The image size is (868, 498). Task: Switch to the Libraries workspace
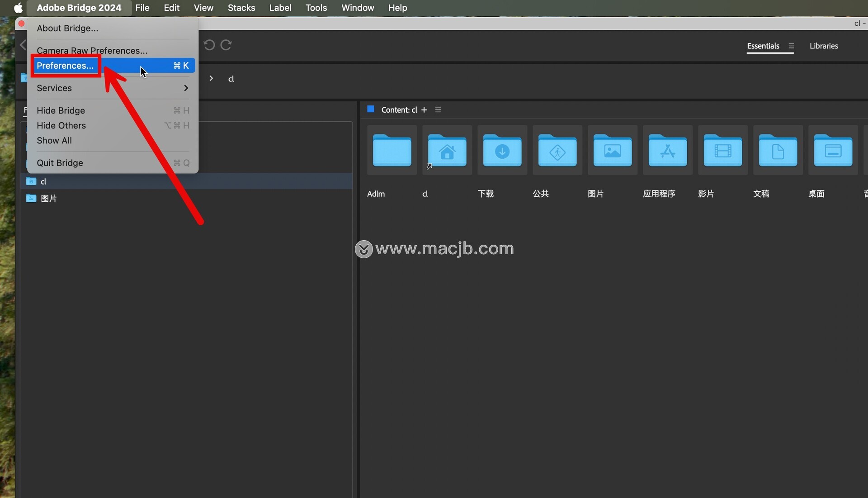tap(824, 46)
